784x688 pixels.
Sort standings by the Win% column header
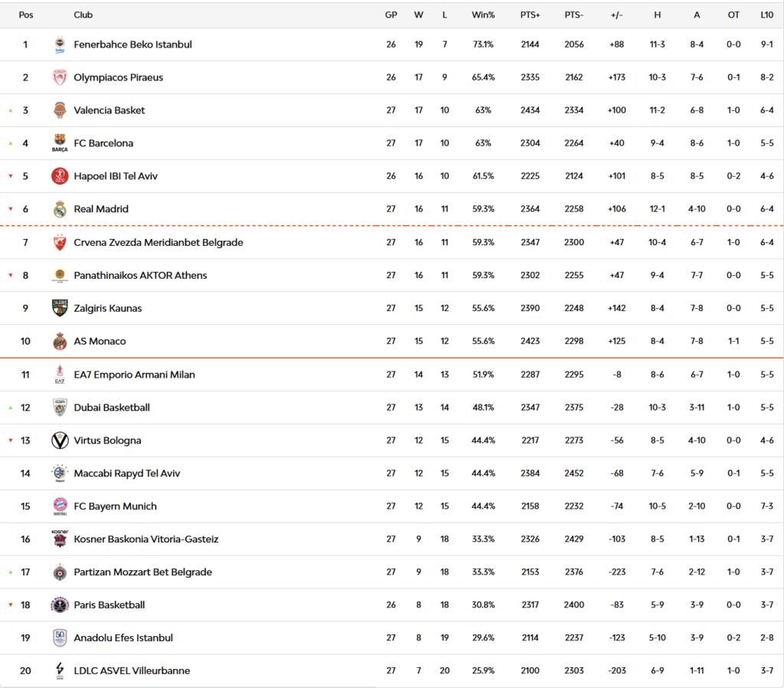click(483, 15)
